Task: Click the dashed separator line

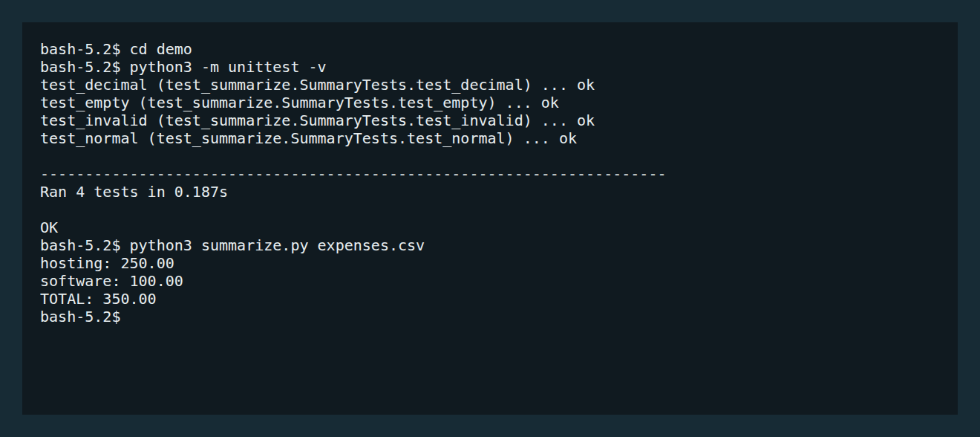Action: (353, 175)
